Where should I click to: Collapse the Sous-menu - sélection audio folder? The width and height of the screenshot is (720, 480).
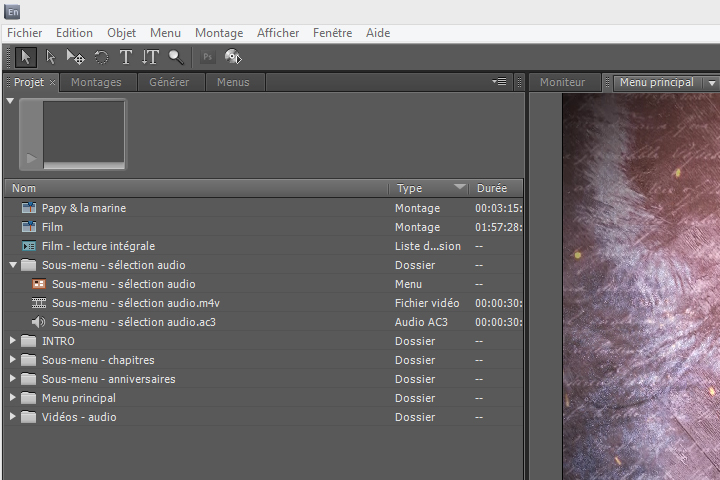(13, 265)
